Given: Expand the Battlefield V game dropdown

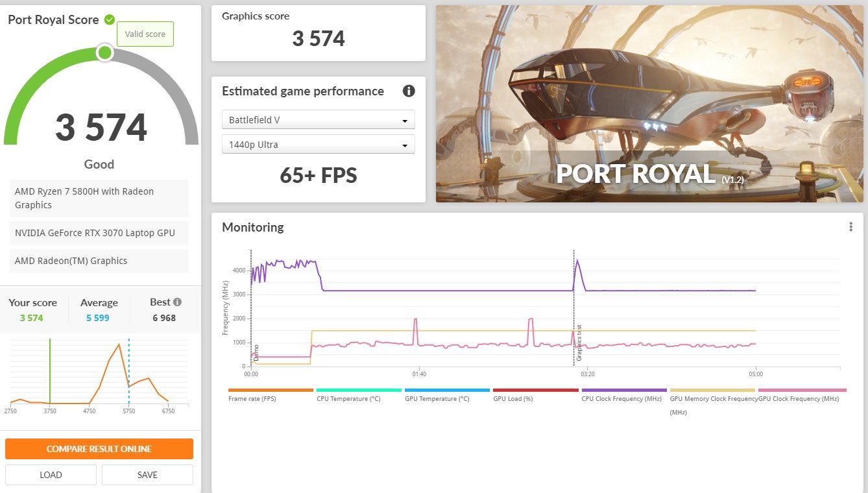Looking at the screenshot, I should click(318, 120).
